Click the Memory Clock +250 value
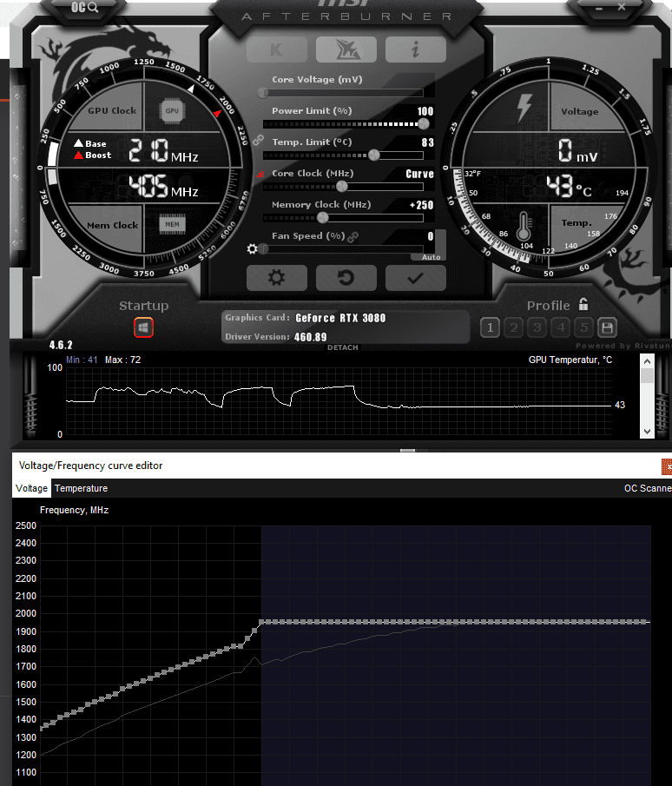Image resolution: width=672 pixels, height=786 pixels. [x=421, y=205]
